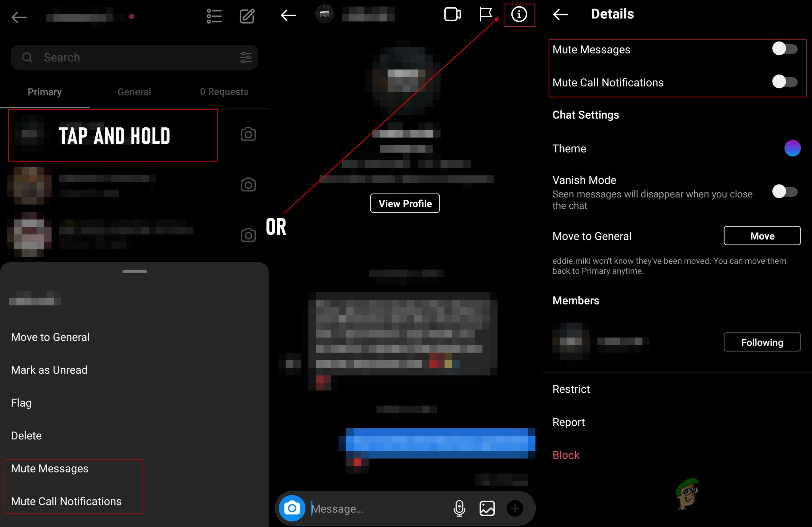Tap the Following button under Members
This screenshot has width=812, height=527.
[763, 341]
